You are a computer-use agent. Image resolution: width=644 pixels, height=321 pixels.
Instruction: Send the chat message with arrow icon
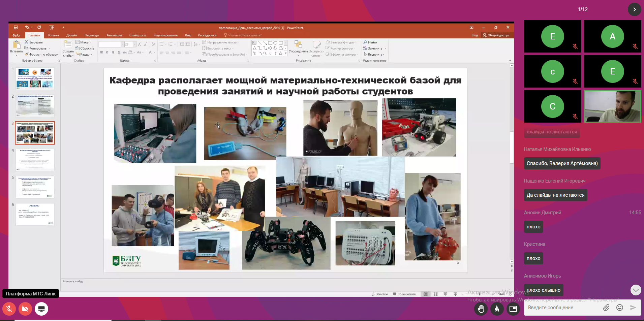633,308
